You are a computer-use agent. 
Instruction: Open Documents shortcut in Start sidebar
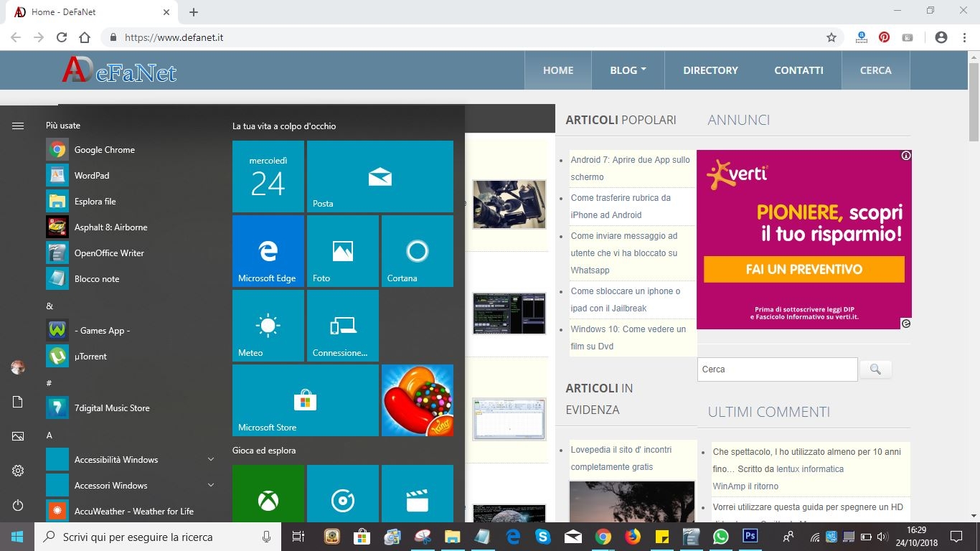(18, 402)
